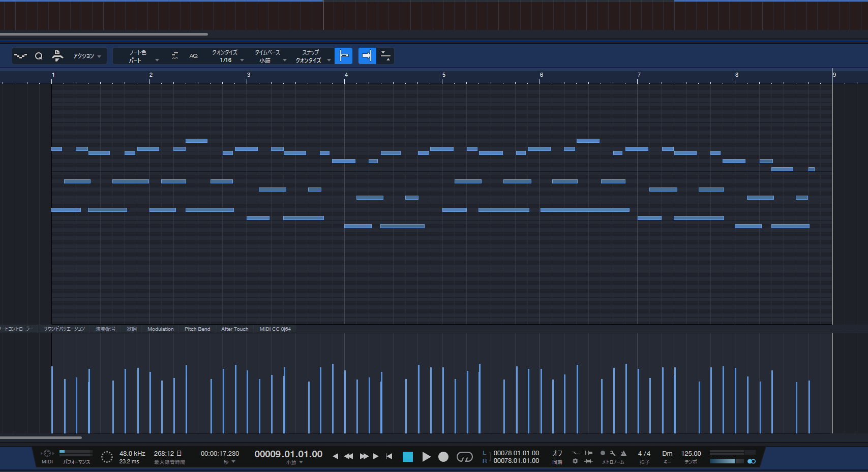Click the Dm key value
868x472 pixels.
point(667,453)
